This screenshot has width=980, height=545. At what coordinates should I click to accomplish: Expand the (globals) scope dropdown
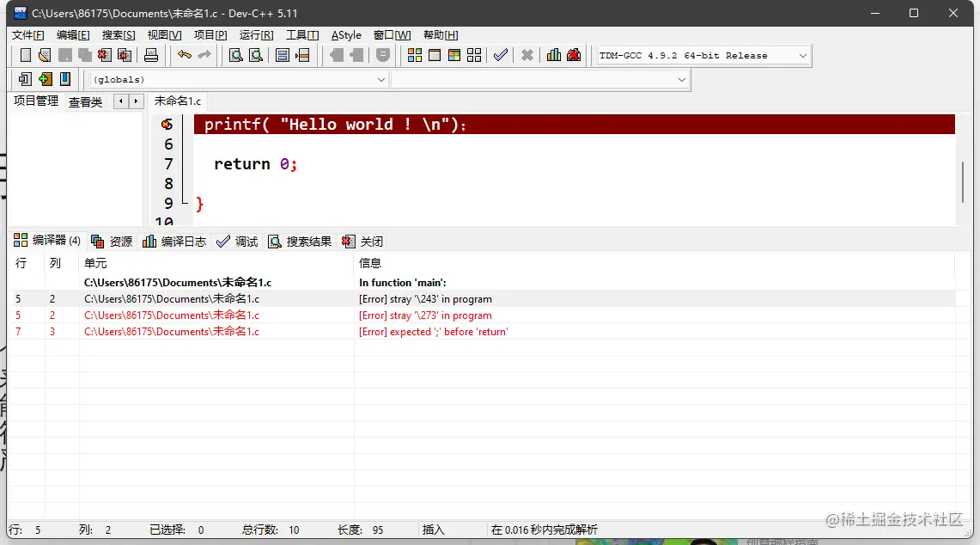coord(239,79)
